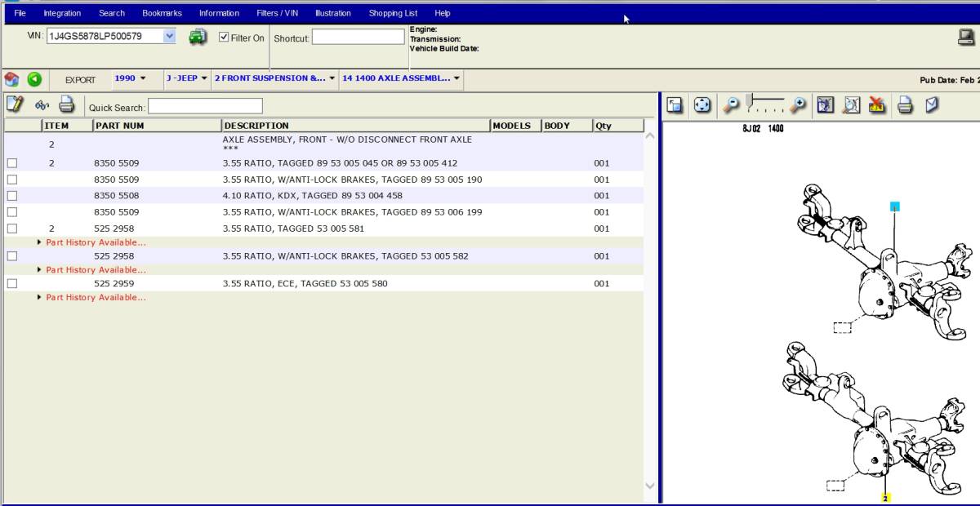This screenshot has height=506, width=980.
Task: Click the green car vehicle icon
Action: tap(198, 37)
